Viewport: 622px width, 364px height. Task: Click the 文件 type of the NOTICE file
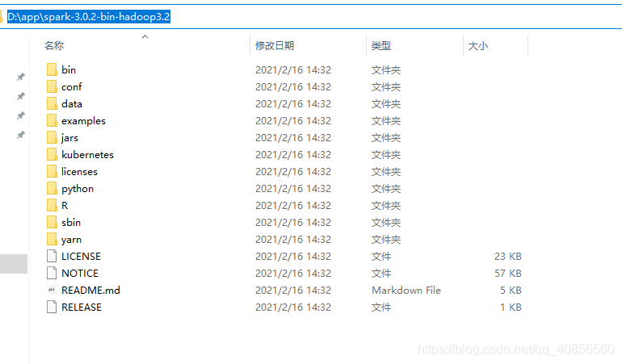pyautogui.click(x=381, y=273)
